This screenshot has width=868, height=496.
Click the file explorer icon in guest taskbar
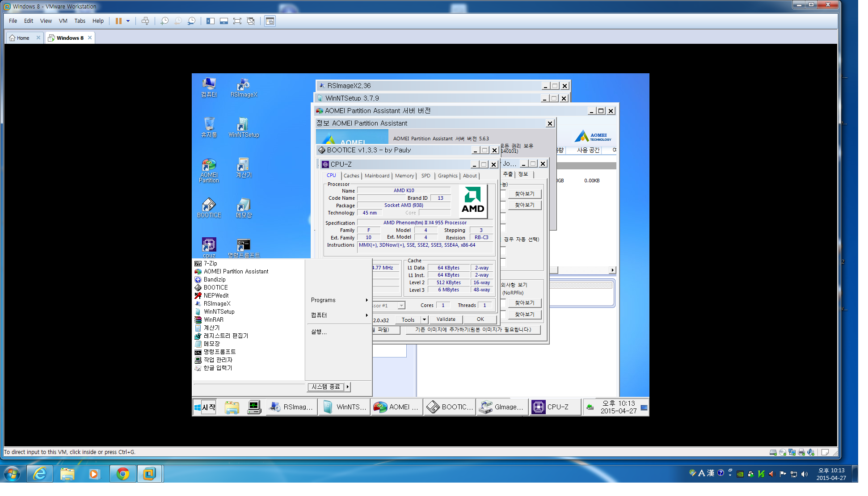232,407
